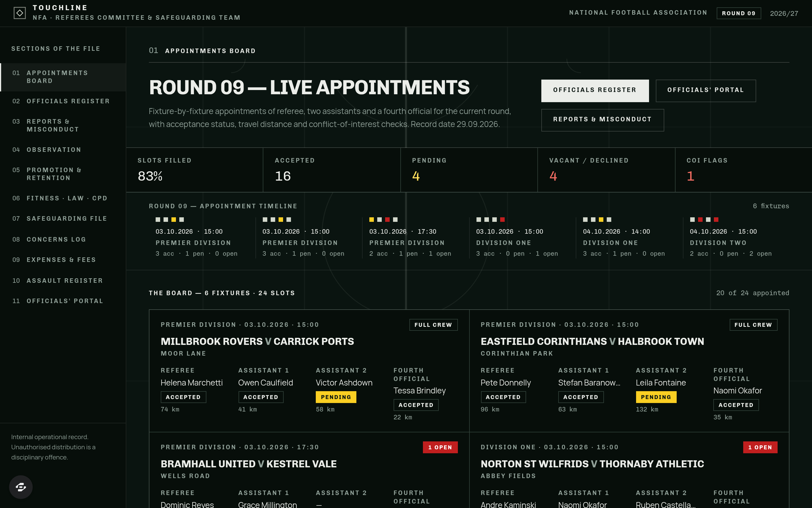Click Naomi Okafor in Eastfield fixture
812x508 pixels.
tap(738, 391)
